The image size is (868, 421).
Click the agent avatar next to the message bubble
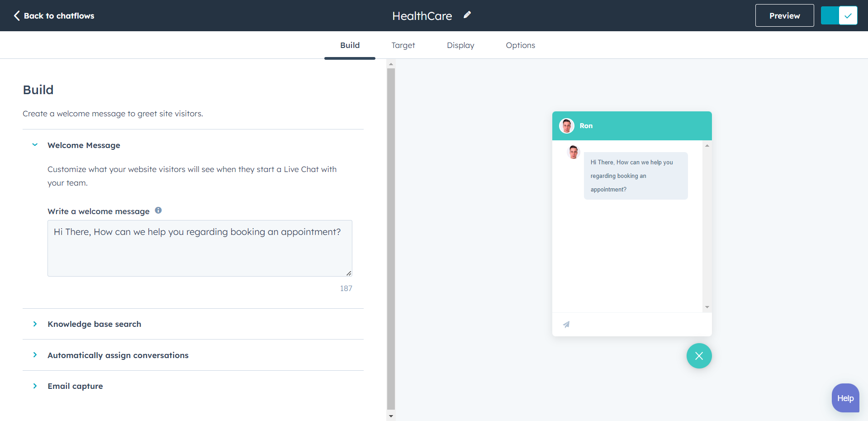pos(573,152)
